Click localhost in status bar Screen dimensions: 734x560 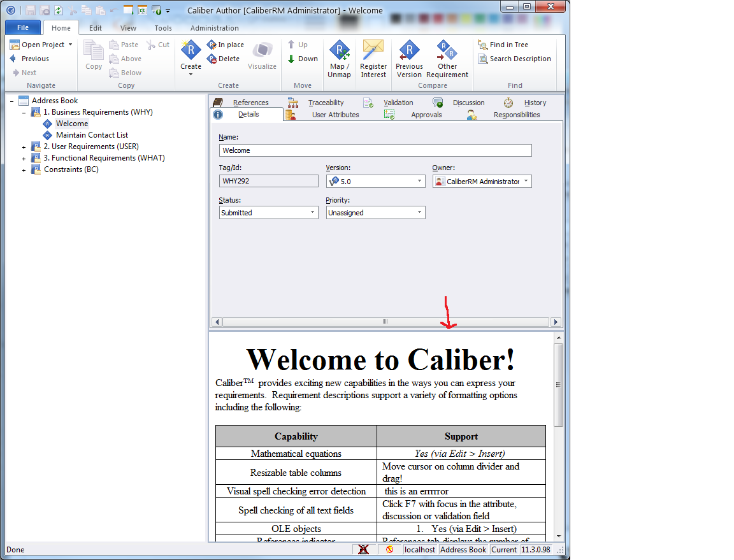tap(419, 550)
